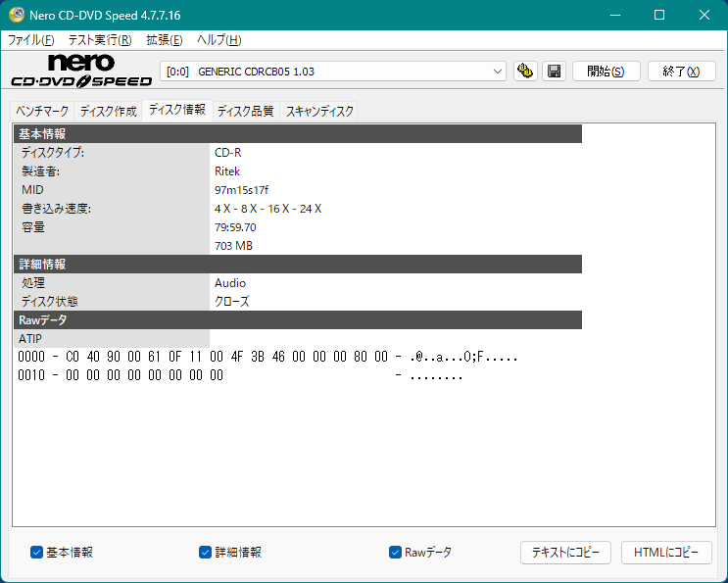Expand the GENERIC CDRCB05 drive dropdown
The width and height of the screenshot is (728, 583).
point(498,72)
